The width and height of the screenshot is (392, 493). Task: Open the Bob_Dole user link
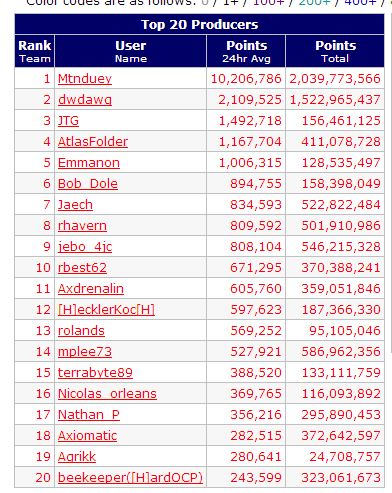point(88,184)
